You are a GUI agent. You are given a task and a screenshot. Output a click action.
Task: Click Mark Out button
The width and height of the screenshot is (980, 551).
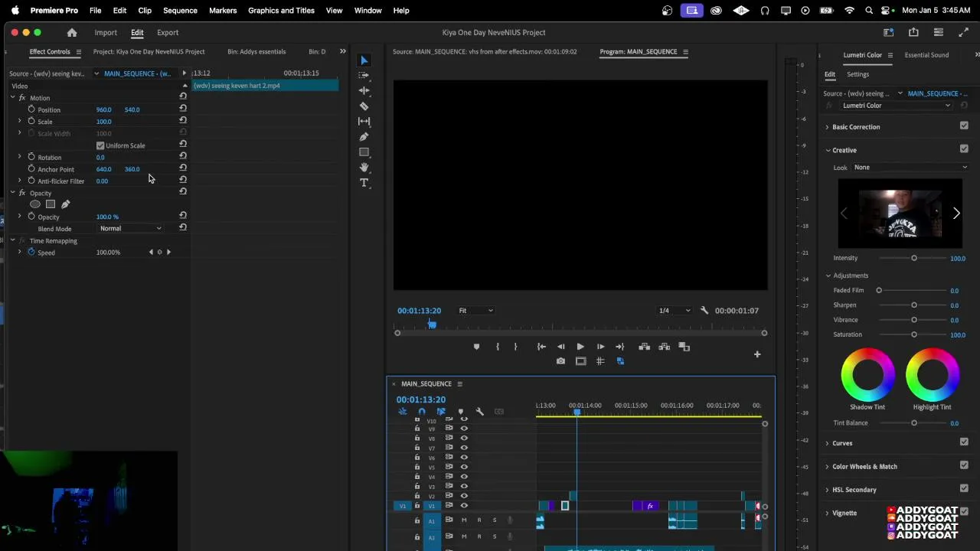click(x=515, y=347)
